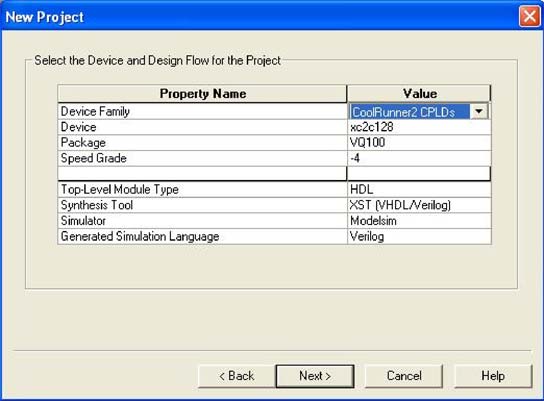Click the New Project title bar
Screen dimensions: 544x401
tap(260, 16)
